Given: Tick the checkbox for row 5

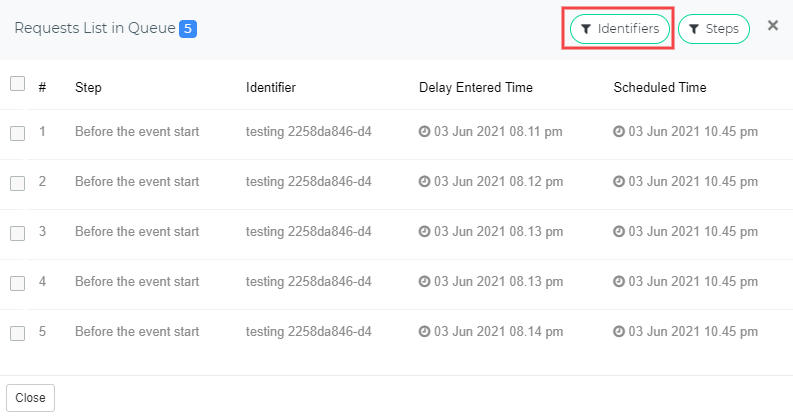Looking at the screenshot, I should tap(18, 334).
